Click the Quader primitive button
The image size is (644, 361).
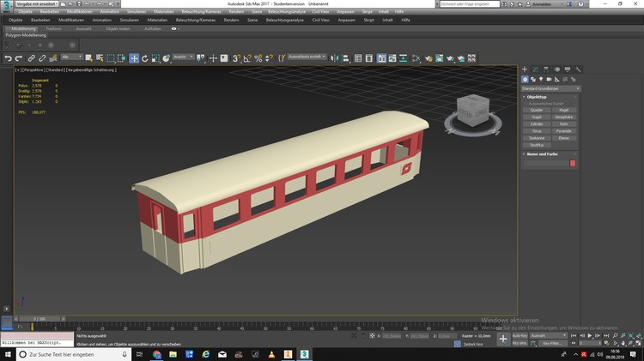tap(536, 111)
